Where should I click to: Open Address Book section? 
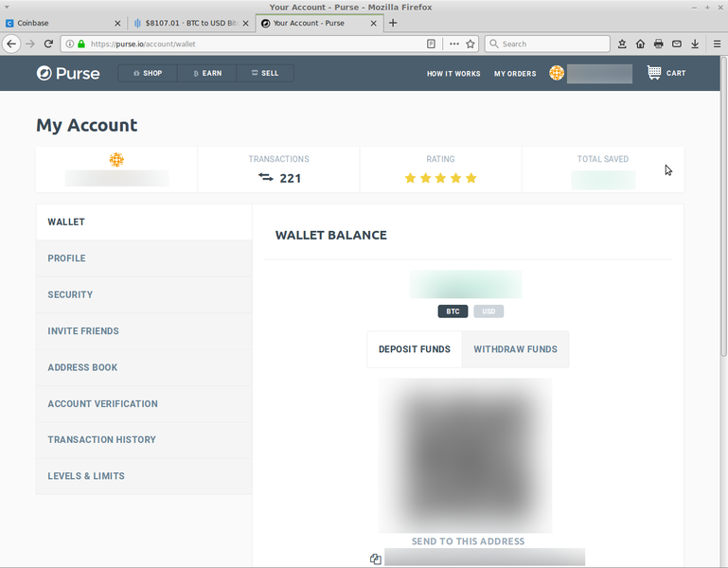(x=144, y=367)
